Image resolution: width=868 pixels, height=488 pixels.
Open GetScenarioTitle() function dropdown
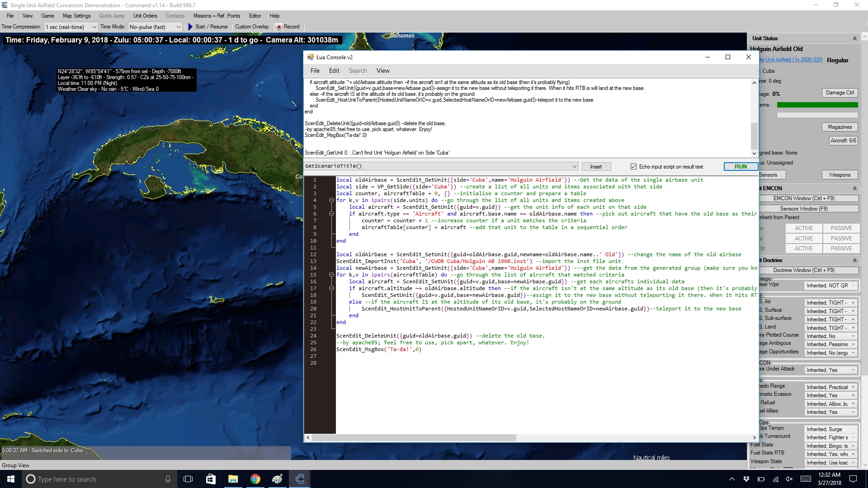(x=441, y=166)
